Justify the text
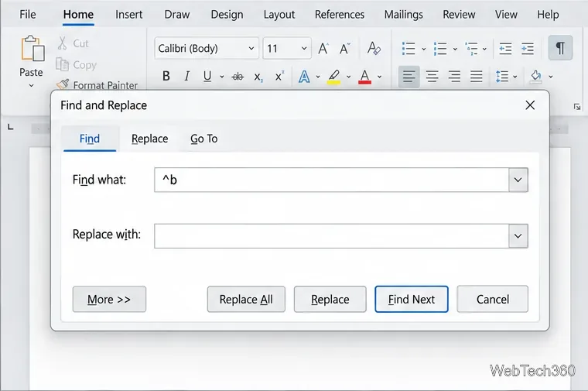Screen dimensions: 588x391 pos(477,77)
